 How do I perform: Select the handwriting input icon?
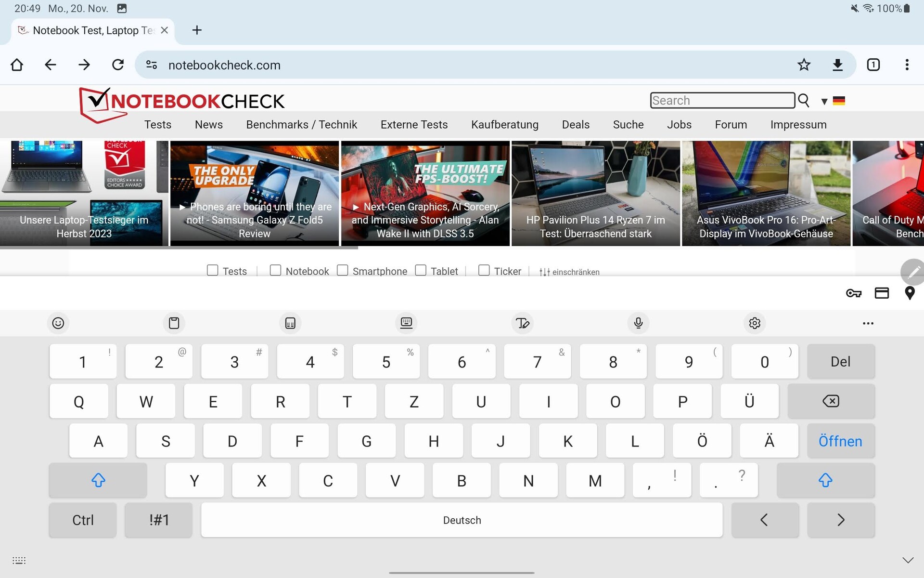tap(522, 323)
